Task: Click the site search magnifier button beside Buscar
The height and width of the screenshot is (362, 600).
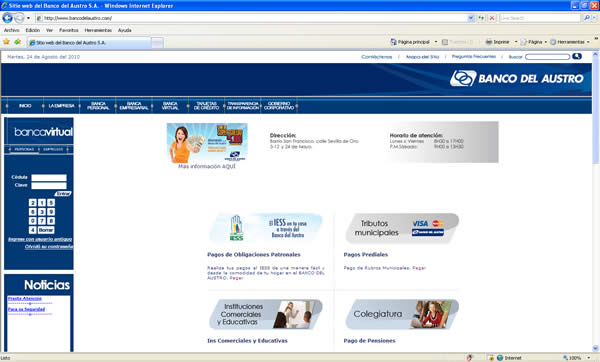Action: pos(577,57)
